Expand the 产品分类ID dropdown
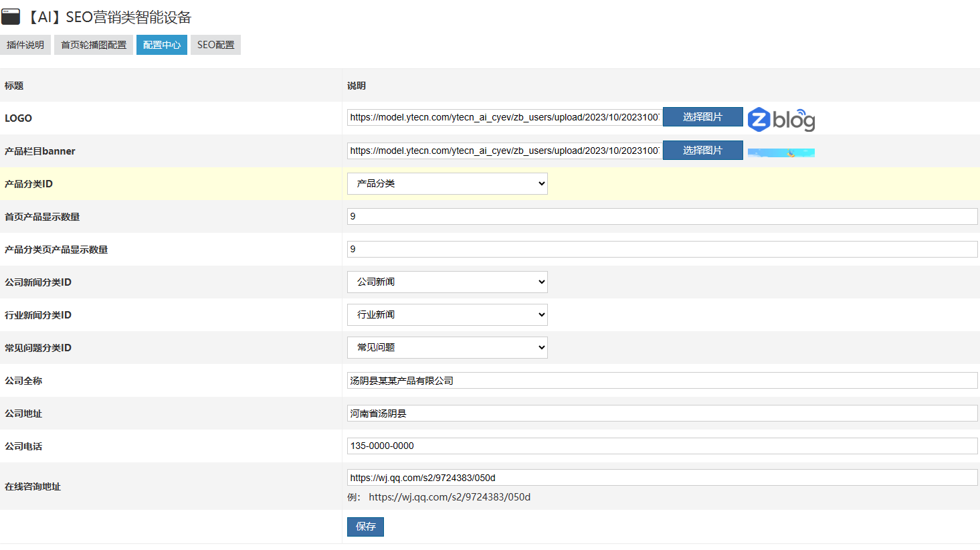Screen dimensions: 980x550 [x=447, y=183]
